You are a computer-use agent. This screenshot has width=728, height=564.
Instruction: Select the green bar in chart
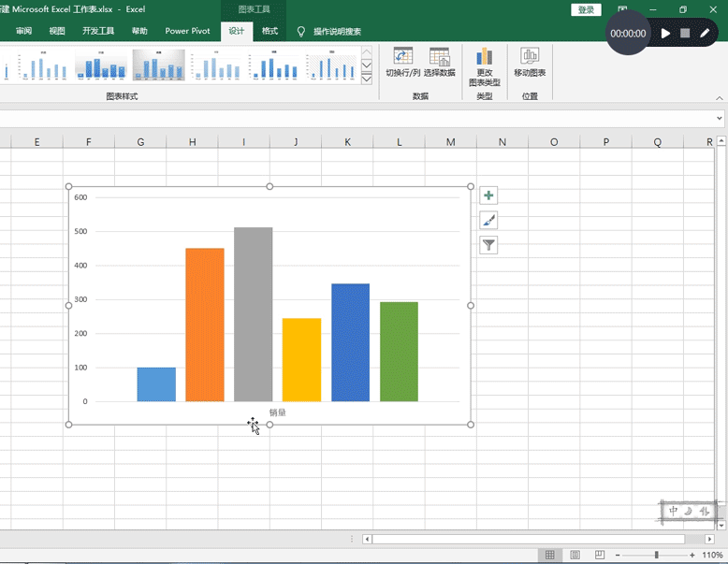point(399,352)
